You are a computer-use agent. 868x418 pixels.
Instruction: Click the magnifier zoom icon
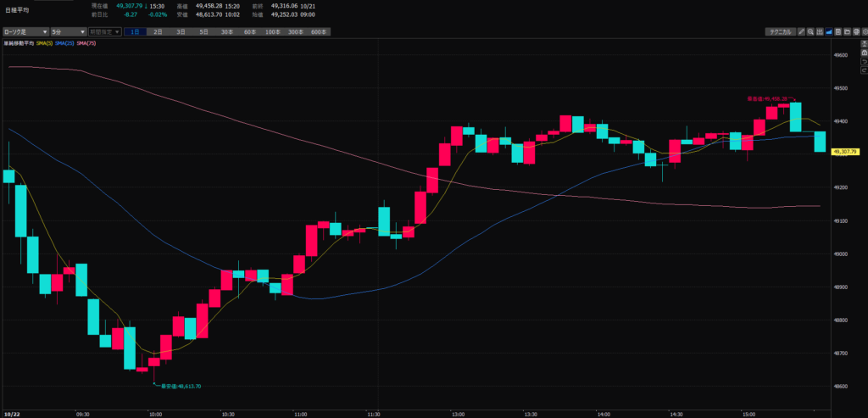tap(812, 31)
